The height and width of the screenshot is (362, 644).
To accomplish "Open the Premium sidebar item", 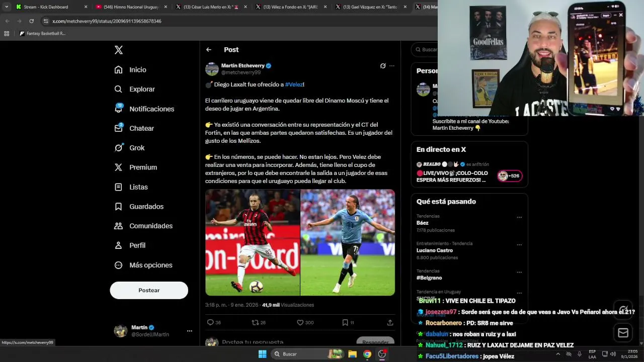I will 135,167.
